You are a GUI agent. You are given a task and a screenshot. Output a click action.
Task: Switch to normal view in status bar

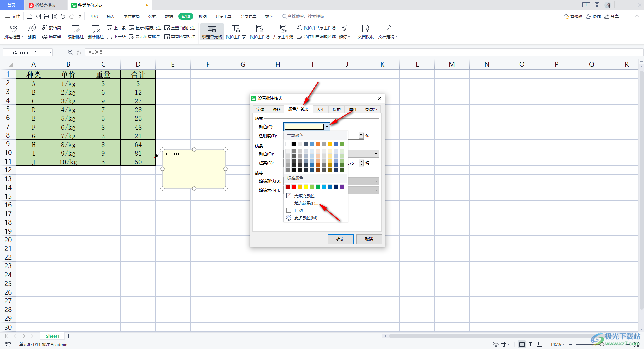[x=522, y=344]
